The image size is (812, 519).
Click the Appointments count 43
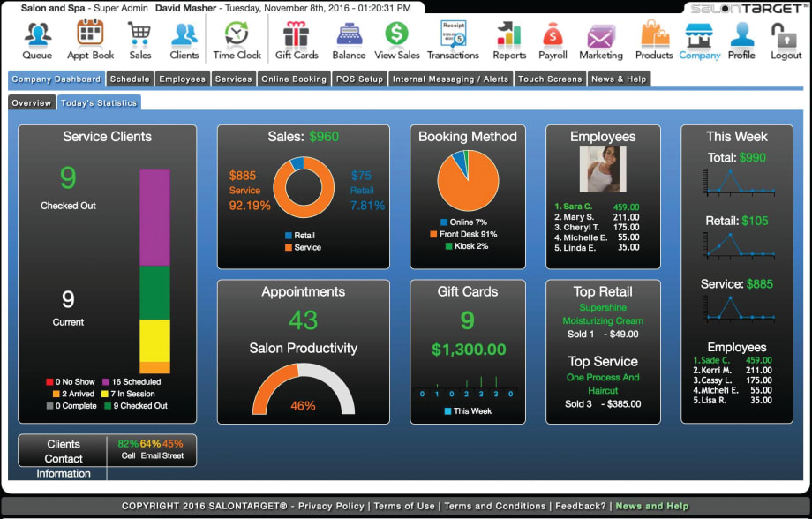(x=304, y=320)
